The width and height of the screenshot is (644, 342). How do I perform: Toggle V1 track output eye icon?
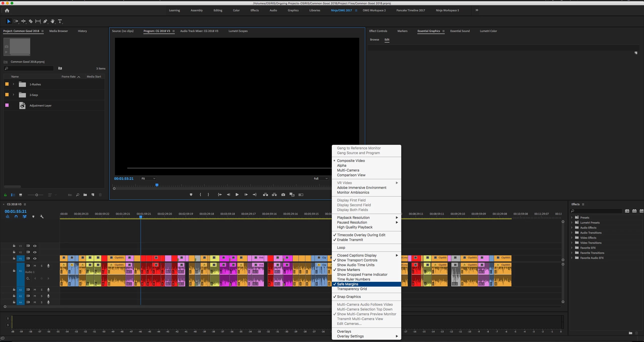point(35,258)
